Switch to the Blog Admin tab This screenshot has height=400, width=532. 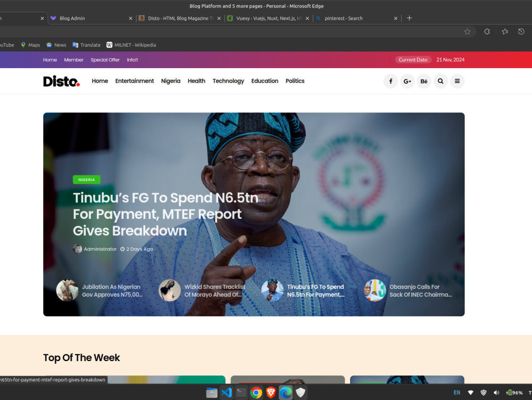tap(91, 18)
